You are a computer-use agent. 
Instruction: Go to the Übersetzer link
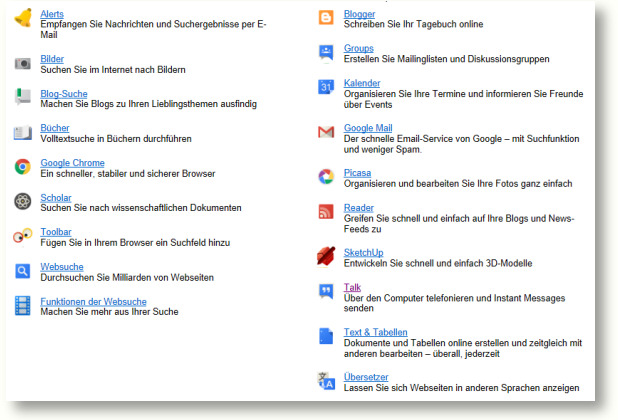pos(366,377)
